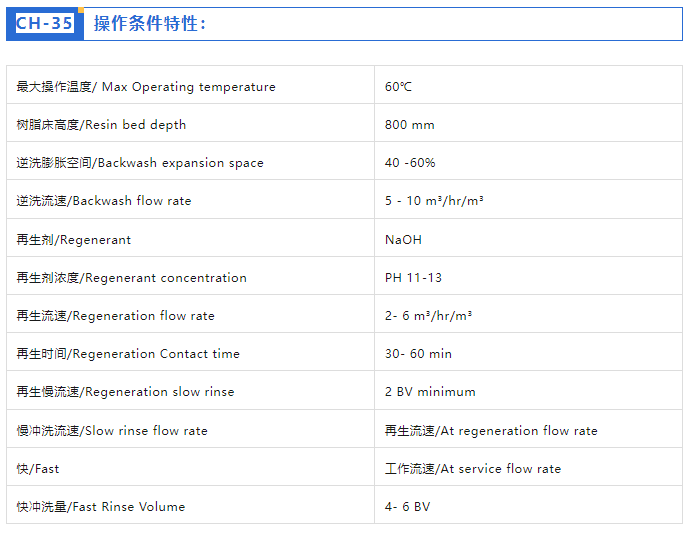The image size is (694, 534).
Task: Select the Regenerant concentration label
Action: coord(131,278)
